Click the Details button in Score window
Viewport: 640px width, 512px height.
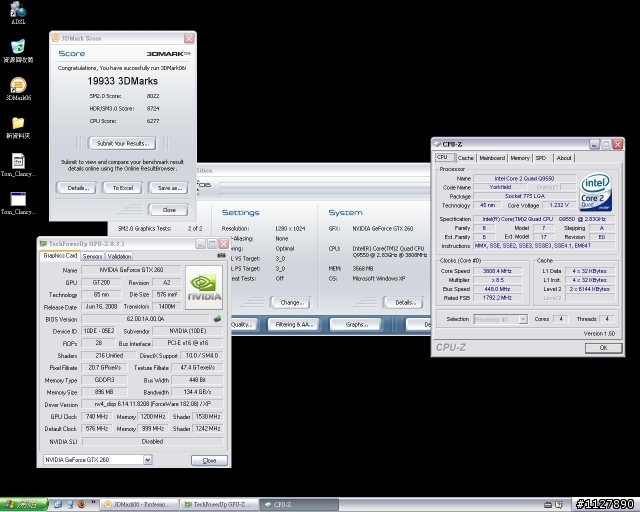pyautogui.click(x=76, y=188)
